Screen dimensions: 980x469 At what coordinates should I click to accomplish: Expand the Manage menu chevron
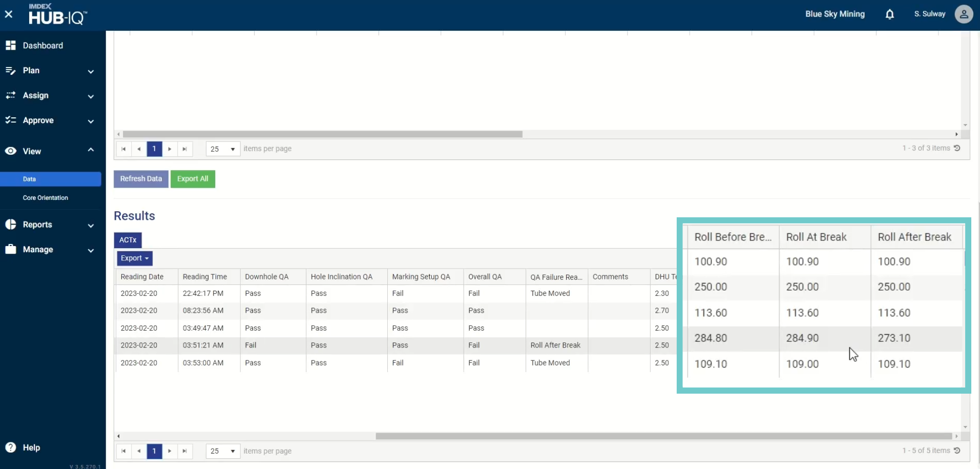coord(91,251)
